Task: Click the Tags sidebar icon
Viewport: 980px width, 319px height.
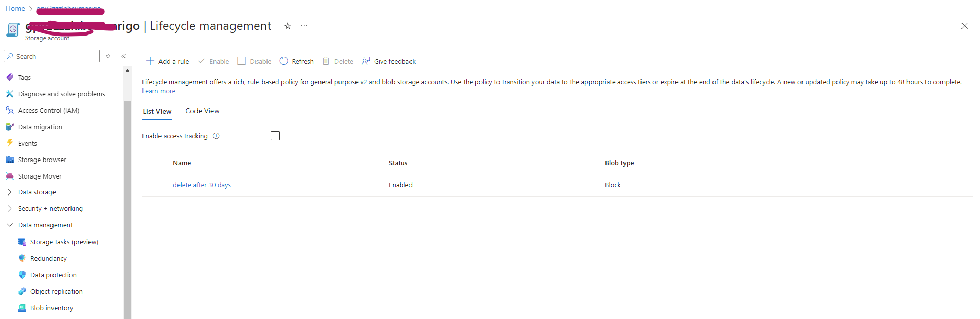Action: [x=10, y=77]
